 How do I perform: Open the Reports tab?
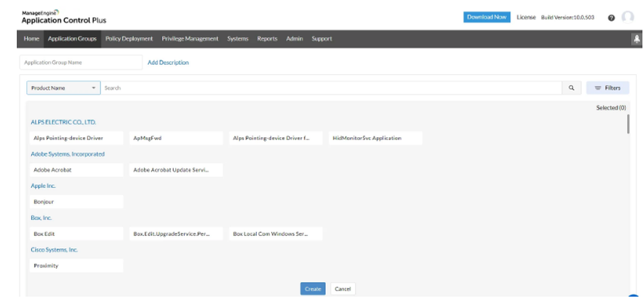(x=267, y=39)
